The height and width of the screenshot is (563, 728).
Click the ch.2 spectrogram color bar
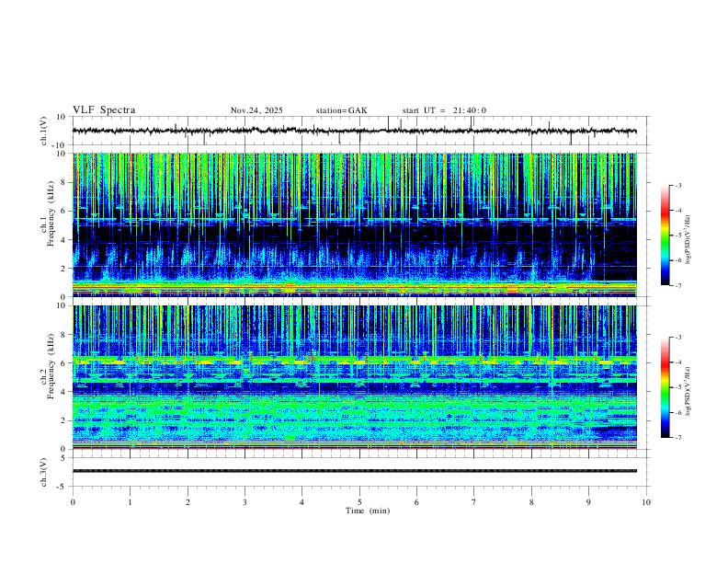pos(665,387)
